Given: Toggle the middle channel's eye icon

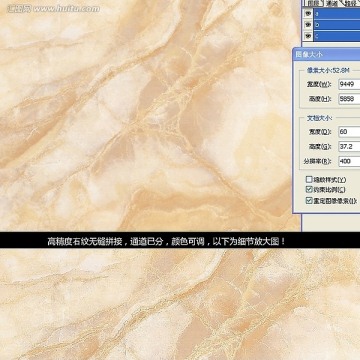Looking at the screenshot, I should tap(308, 25).
